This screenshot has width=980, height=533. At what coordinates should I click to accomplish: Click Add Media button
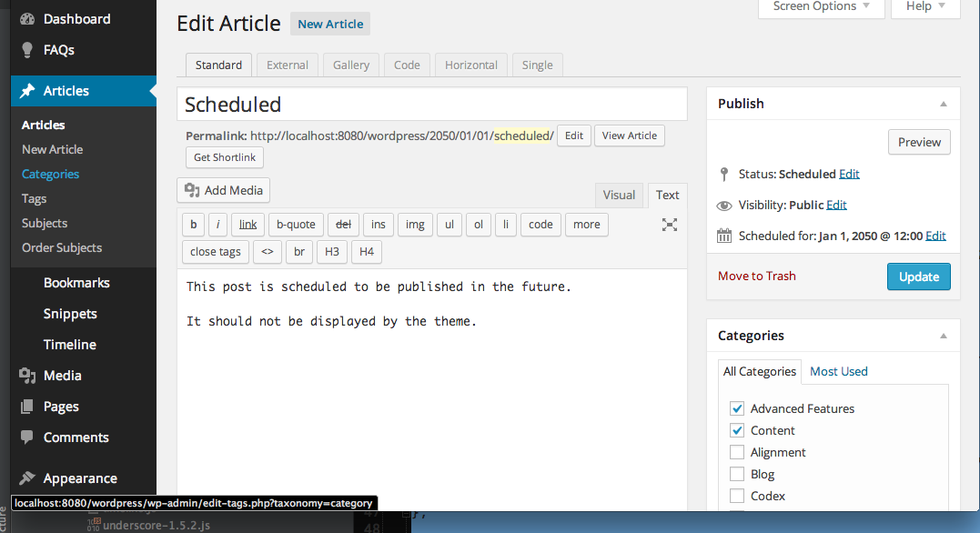[224, 191]
